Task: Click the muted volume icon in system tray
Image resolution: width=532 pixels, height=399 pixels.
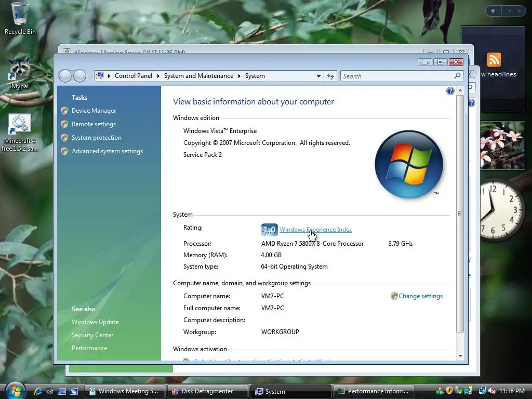Action: [x=491, y=391]
